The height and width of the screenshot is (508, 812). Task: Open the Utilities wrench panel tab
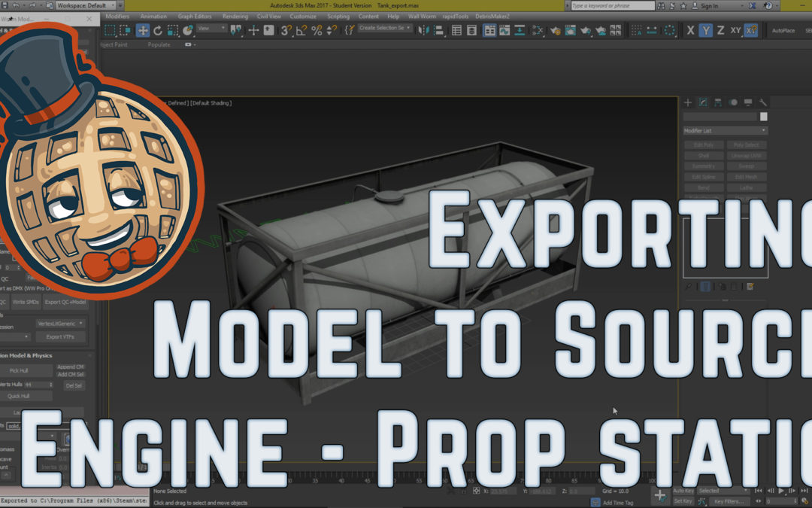[763, 102]
